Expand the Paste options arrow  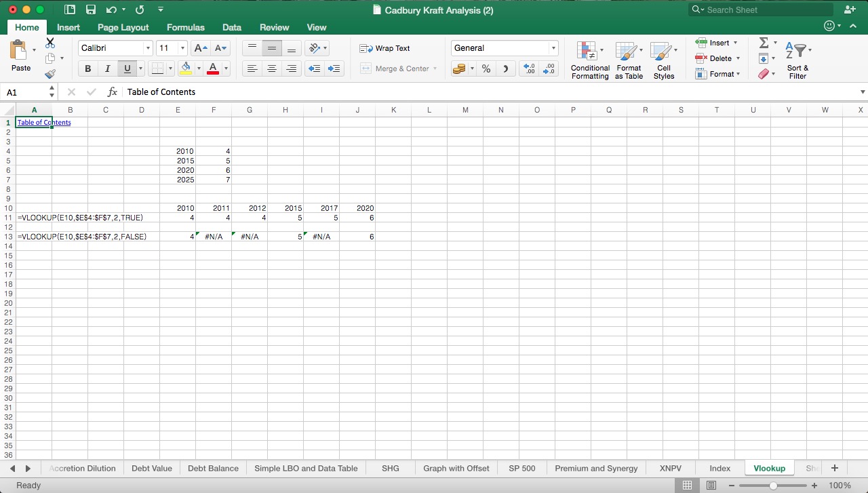[x=34, y=50]
